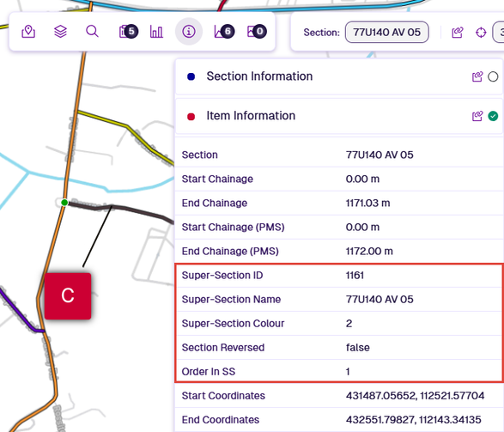This screenshot has width=504, height=432.
Task: Open the search magnifier tool
Action: click(92, 32)
